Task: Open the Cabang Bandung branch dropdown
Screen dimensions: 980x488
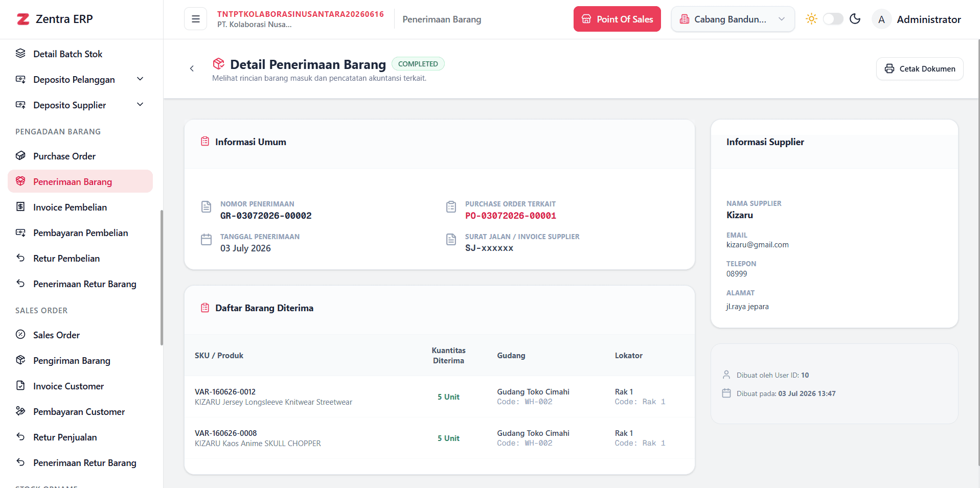Action: 733,19
